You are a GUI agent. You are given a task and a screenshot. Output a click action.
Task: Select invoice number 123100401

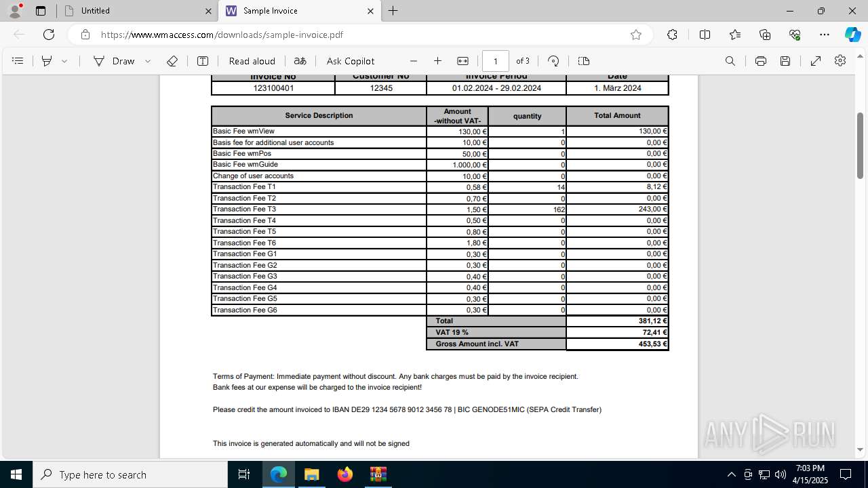[273, 88]
